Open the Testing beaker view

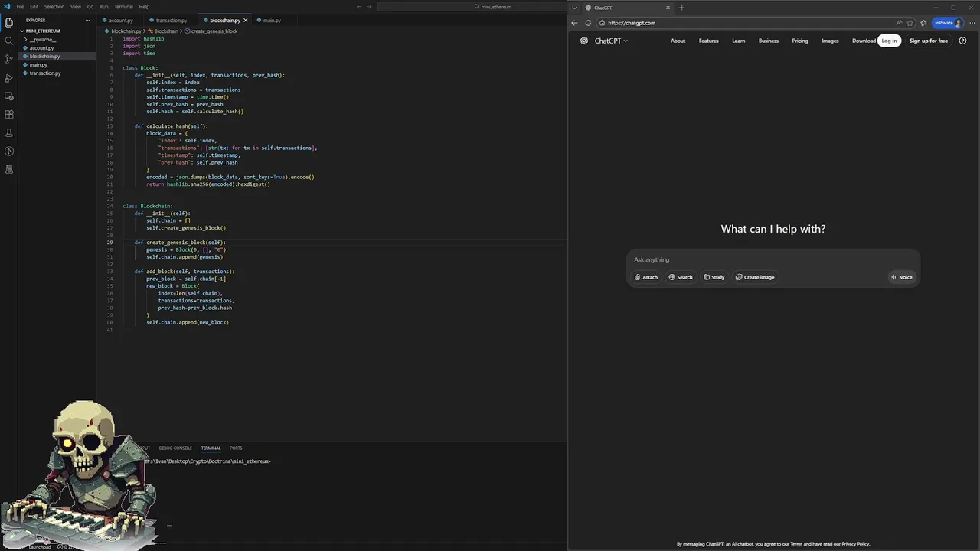click(9, 132)
